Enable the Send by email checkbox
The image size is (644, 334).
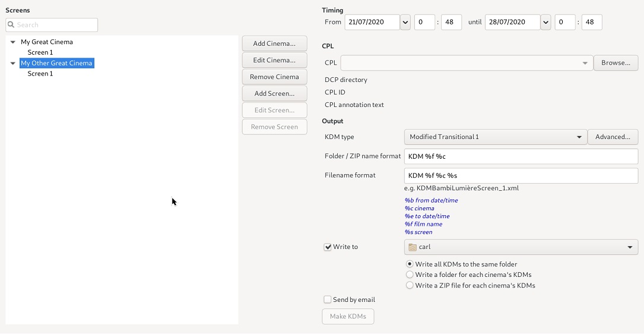pyautogui.click(x=327, y=300)
